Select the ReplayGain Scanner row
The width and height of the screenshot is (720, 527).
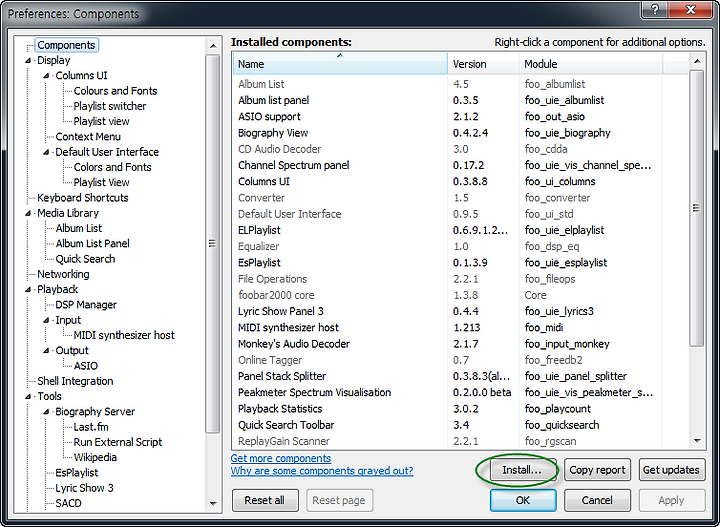click(x=461, y=441)
